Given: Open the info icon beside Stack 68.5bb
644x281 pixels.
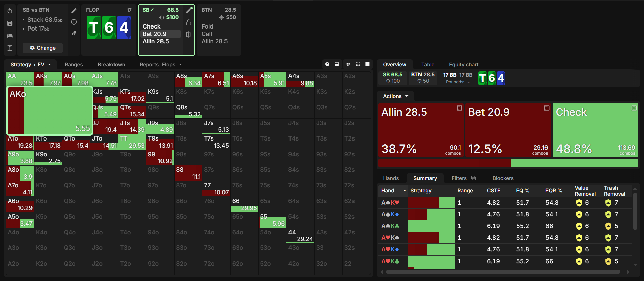Looking at the screenshot, I should tap(74, 22).
